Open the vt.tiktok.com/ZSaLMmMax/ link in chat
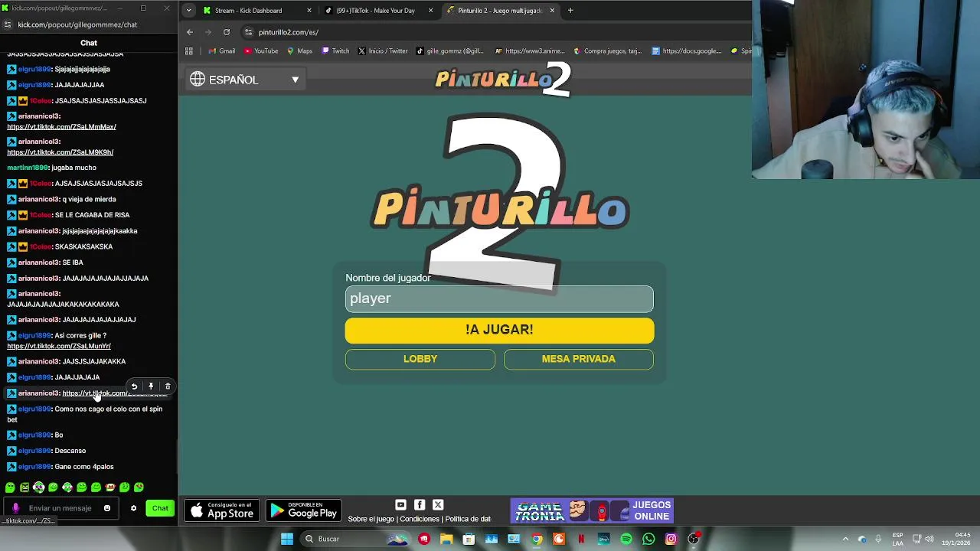The width and height of the screenshot is (980, 551). [61, 127]
